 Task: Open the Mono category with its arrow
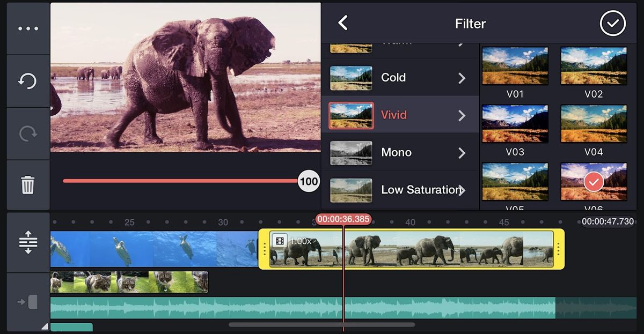[x=462, y=152]
